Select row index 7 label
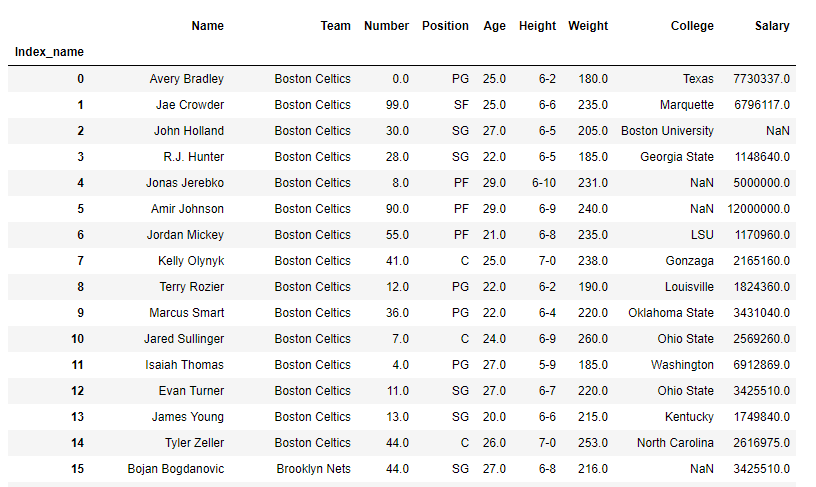Image resolution: width=816 pixels, height=487 pixels. 80,261
